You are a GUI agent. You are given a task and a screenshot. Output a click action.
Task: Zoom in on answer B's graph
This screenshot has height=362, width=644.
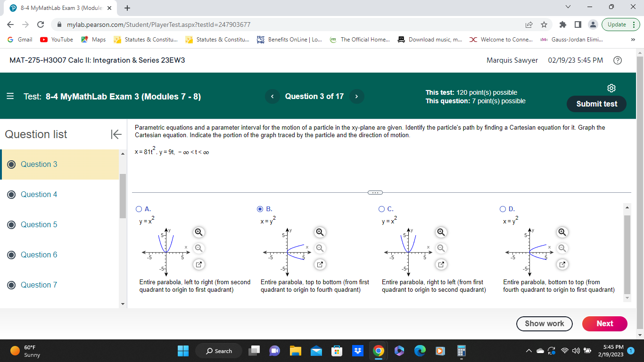[320, 232]
